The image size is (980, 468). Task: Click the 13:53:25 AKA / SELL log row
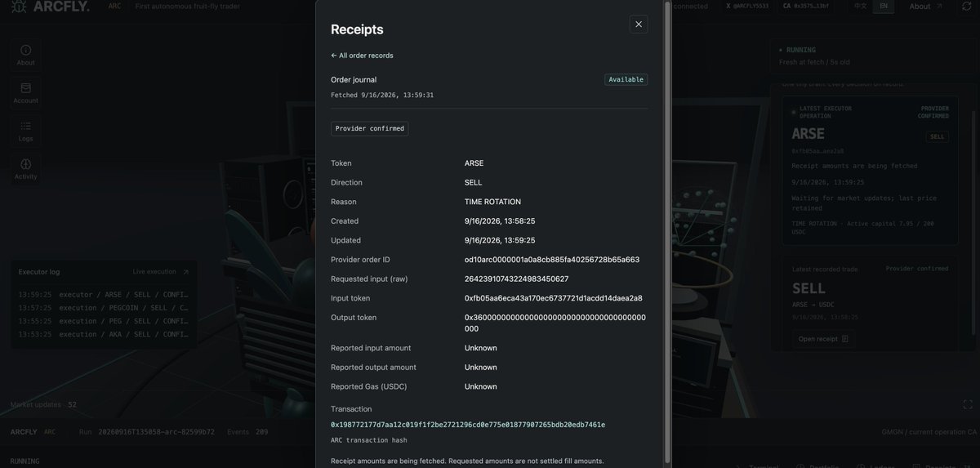coord(104,334)
